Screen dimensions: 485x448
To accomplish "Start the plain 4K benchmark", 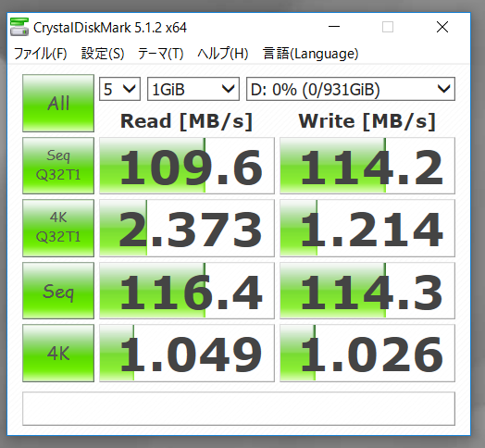I will pyautogui.click(x=58, y=353).
